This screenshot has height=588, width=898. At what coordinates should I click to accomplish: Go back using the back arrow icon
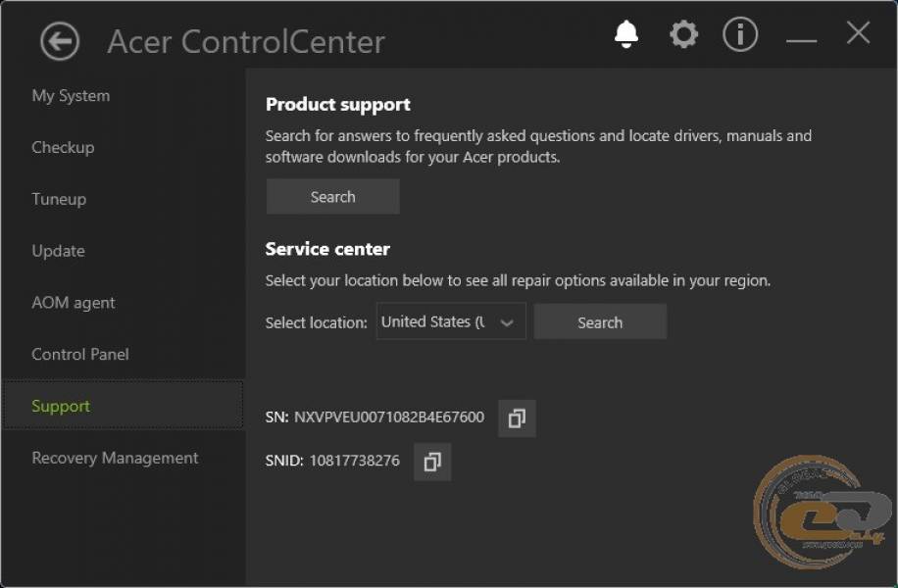coord(60,41)
